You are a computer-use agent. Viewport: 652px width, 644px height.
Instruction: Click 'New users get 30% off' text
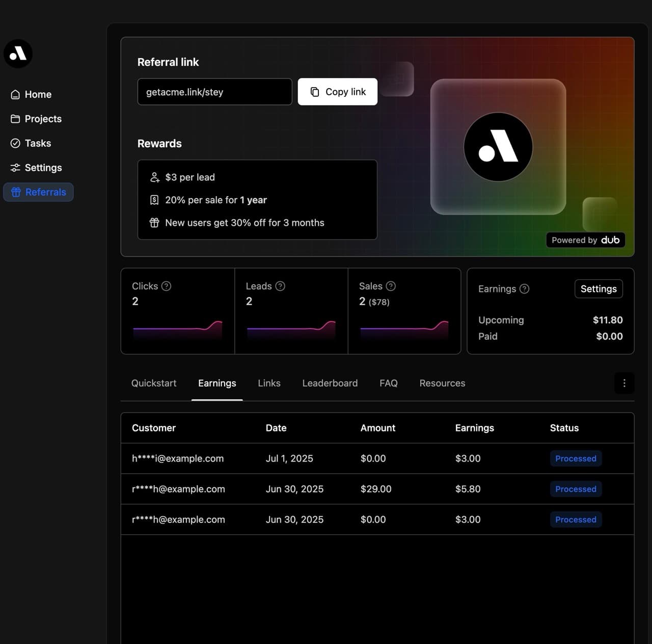click(244, 223)
